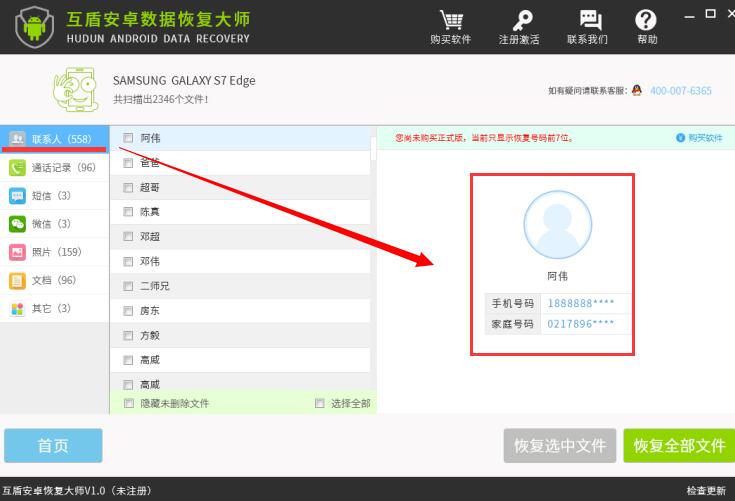Click the 文档 document icon
735x501 pixels.
click(17, 280)
